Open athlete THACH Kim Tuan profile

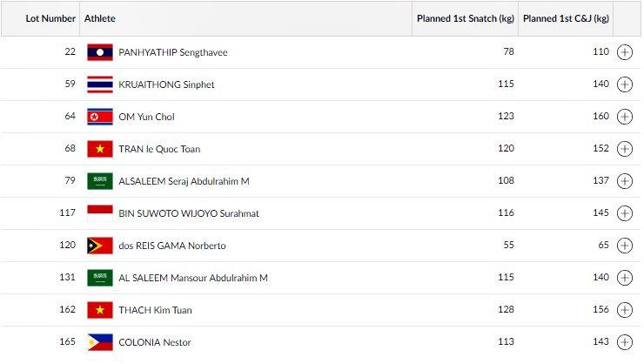[x=155, y=310]
